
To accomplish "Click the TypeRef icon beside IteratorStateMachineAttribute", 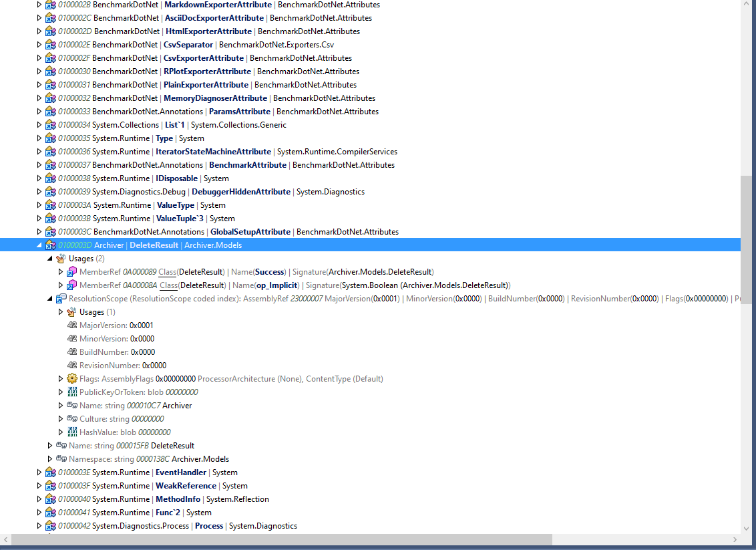I will 50,152.
